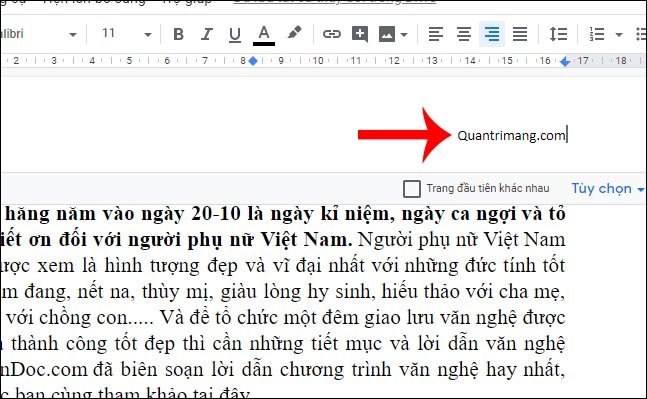Insert an image via the picture icon
This screenshot has height=399, width=647.
pos(387,34)
